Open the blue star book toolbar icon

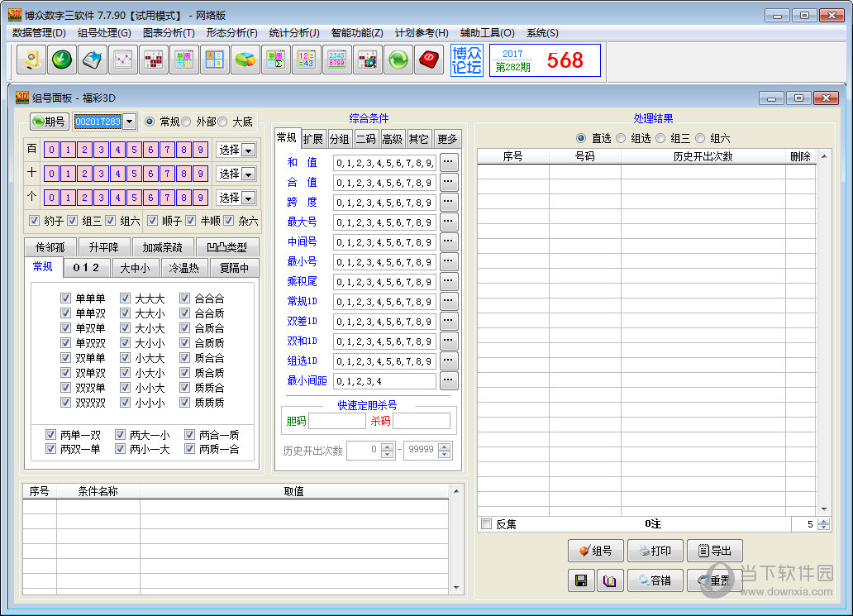click(x=93, y=60)
